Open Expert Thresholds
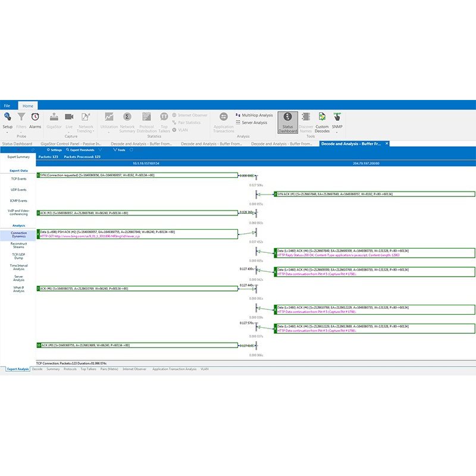This screenshot has height=476, width=476. [80, 150]
